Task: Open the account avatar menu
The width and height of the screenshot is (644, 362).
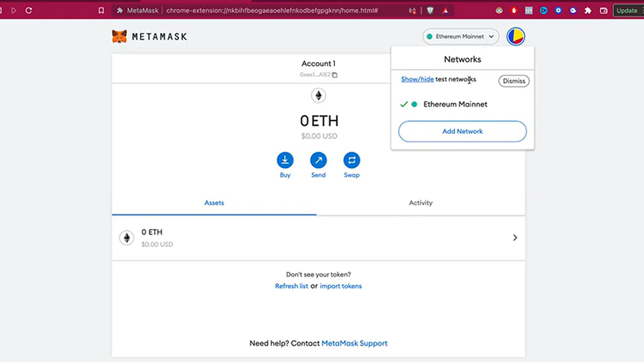Action: pyautogui.click(x=516, y=37)
